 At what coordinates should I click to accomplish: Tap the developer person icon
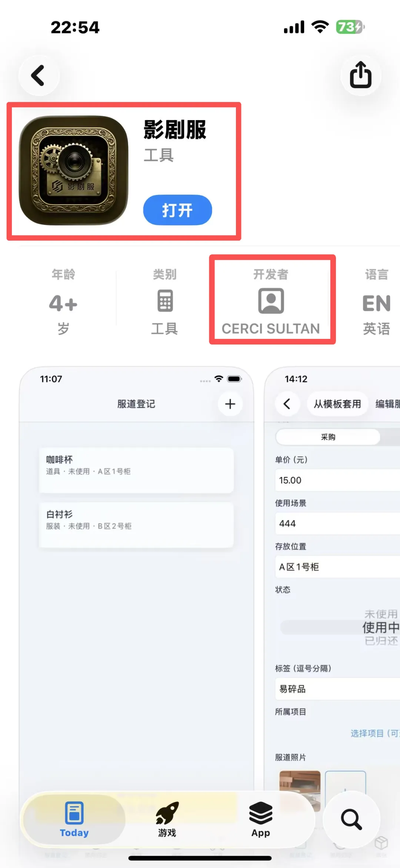pyautogui.click(x=271, y=301)
